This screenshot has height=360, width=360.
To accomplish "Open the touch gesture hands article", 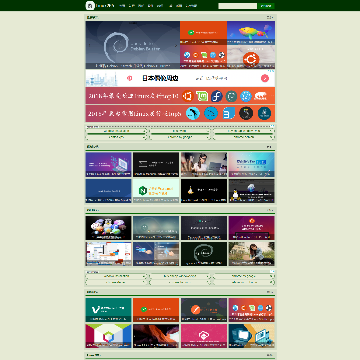I will [x=156, y=254].
